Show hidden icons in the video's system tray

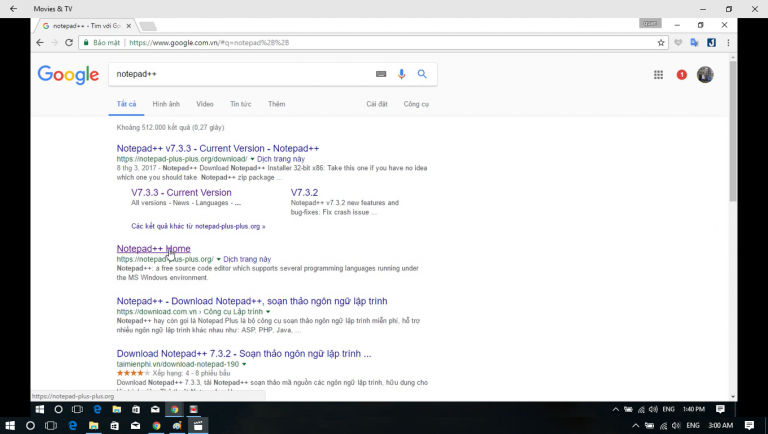tap(616, 409)
